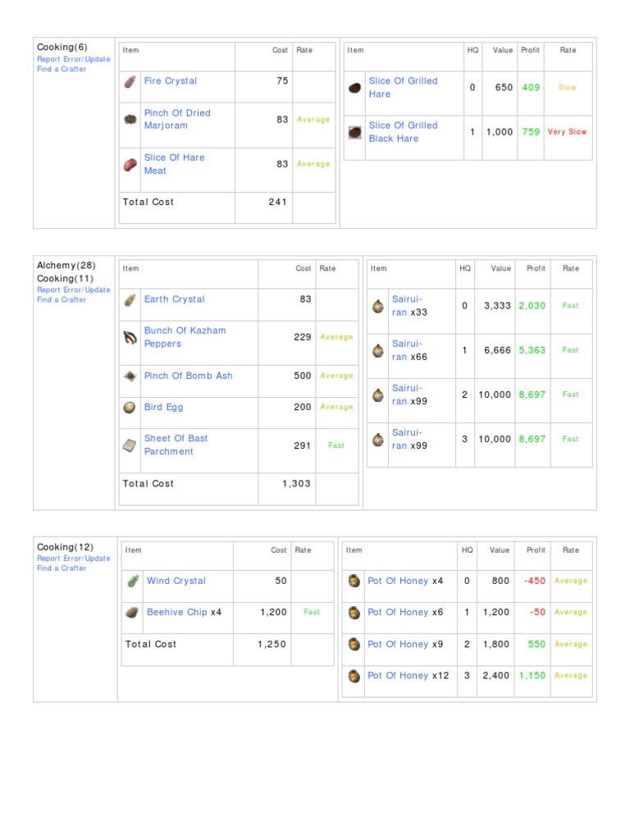Click the Beehive Chip item icon
Image resolution: width=630 pixels, height=840 pixels.
click(x=132, y=613)
